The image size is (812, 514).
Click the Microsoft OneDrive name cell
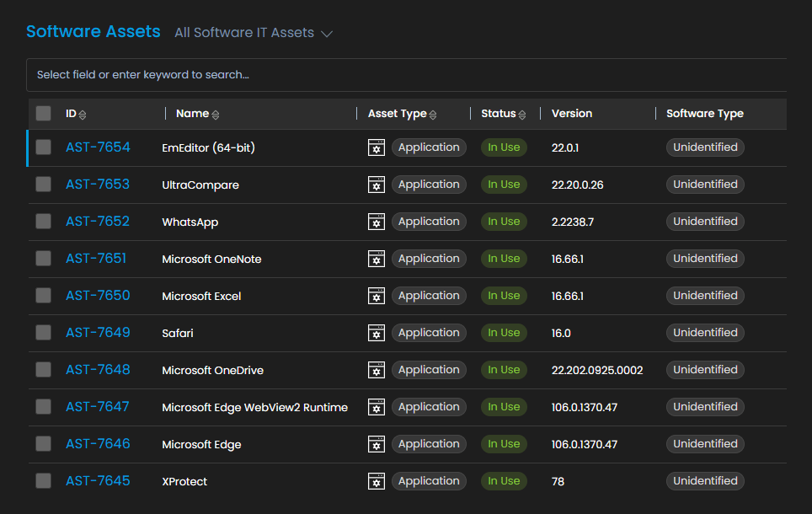pos(213,371)
